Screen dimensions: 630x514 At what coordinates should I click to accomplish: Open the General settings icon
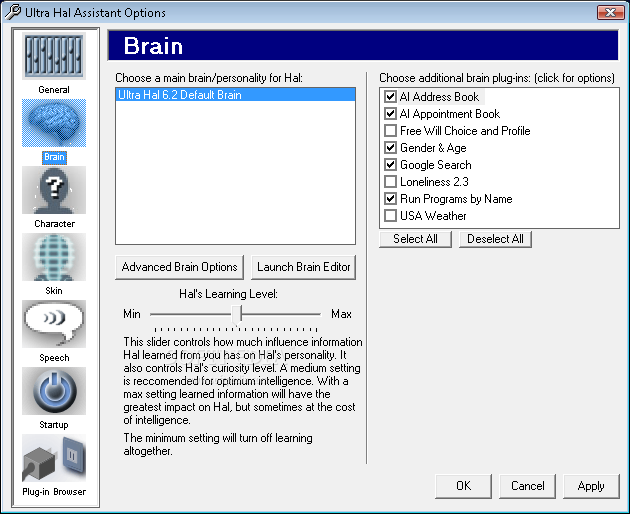tap(54, 56)
